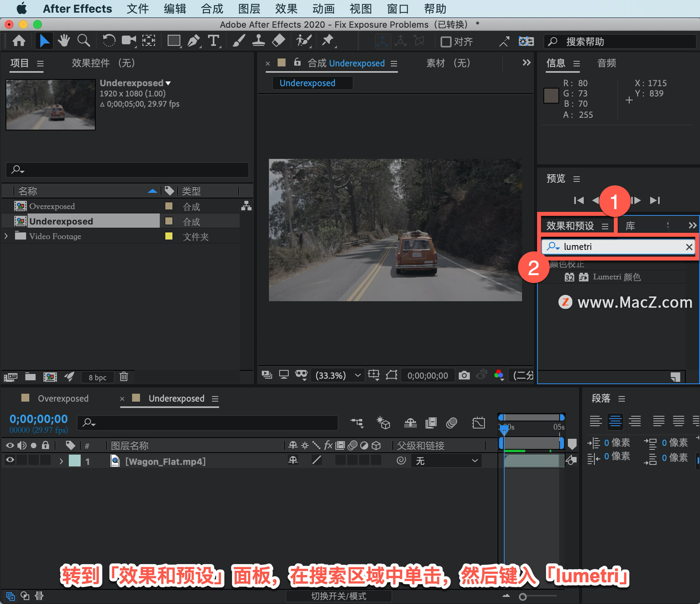Select the Selection arrow tool
The height and width of the screenshot is (604, 700).
tap(44, 41)
